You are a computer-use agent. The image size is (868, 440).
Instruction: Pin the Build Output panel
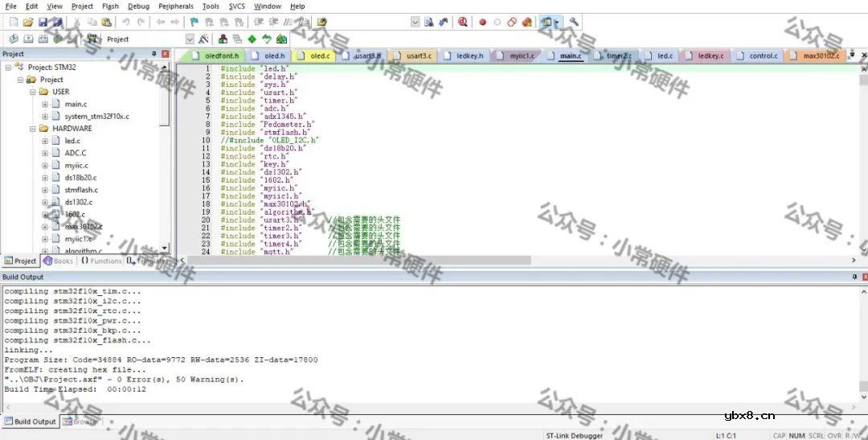[854, 277]
